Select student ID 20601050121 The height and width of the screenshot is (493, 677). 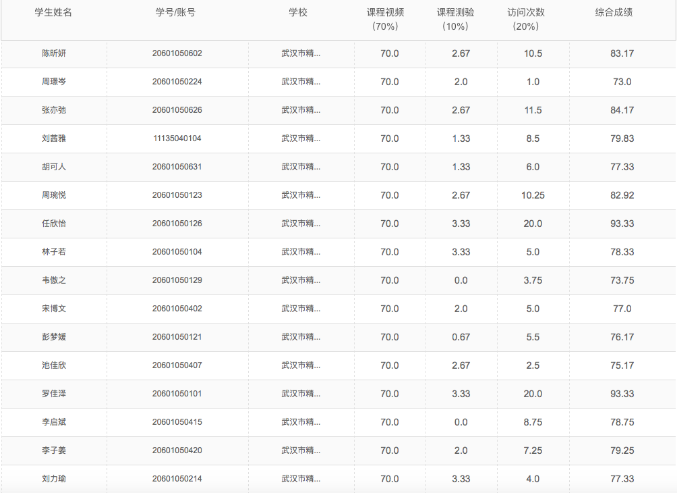(177, 337)
